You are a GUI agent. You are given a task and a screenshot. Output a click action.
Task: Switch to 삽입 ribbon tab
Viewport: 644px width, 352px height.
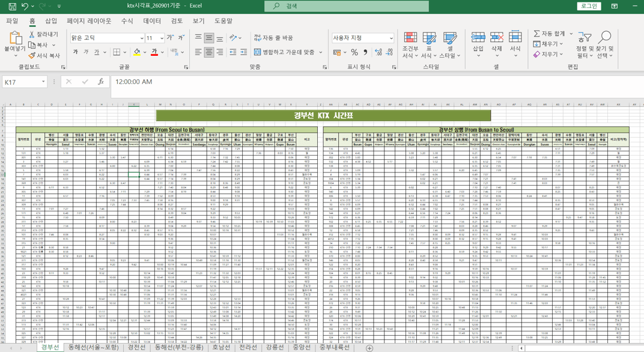click(51, 21)
